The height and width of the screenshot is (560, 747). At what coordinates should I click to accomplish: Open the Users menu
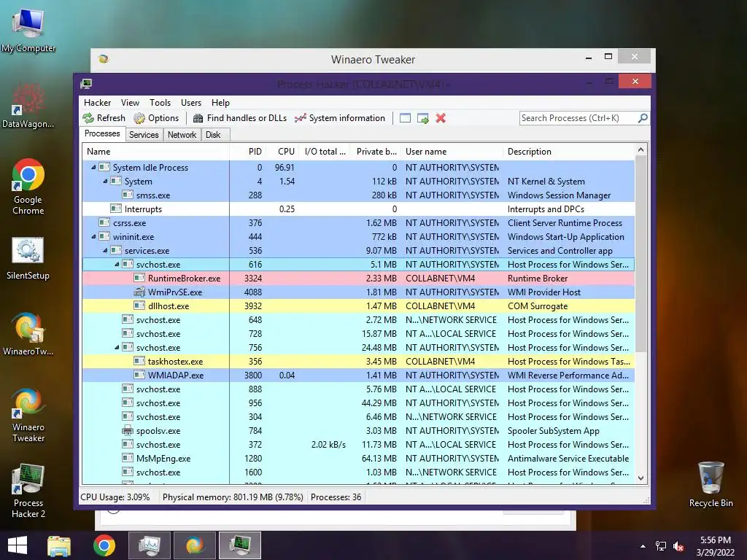(191, 102)
